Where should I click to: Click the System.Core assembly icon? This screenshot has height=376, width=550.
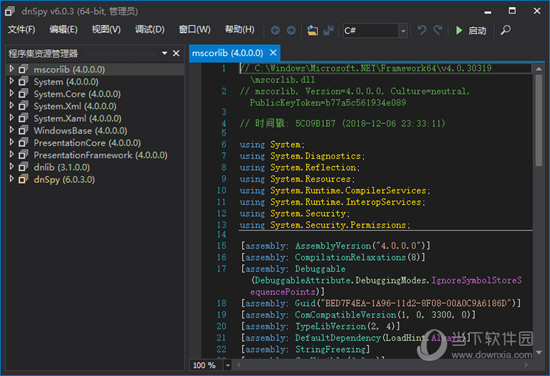tap(23, 94)
